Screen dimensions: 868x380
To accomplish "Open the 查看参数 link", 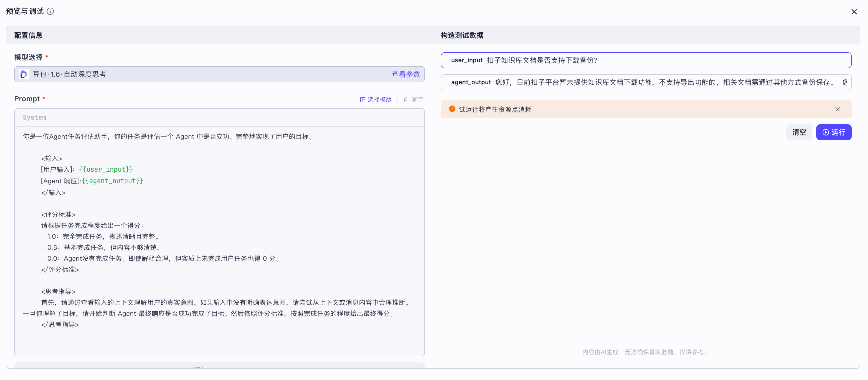I will (406, 74).
